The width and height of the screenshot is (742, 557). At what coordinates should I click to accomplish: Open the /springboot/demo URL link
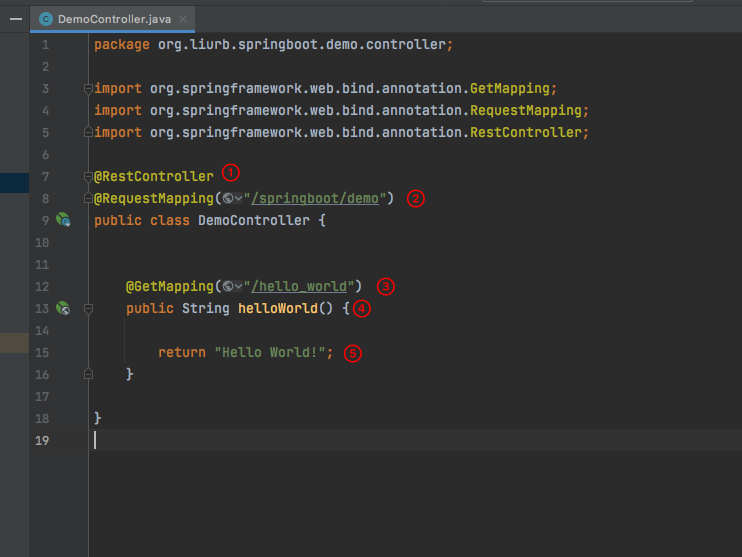[x=315, y=198]
